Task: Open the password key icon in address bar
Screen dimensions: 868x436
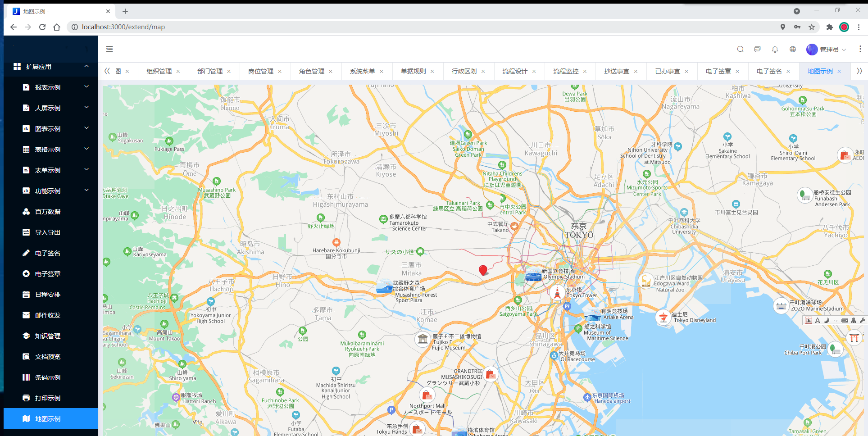Action: click(x=797, y=27)
